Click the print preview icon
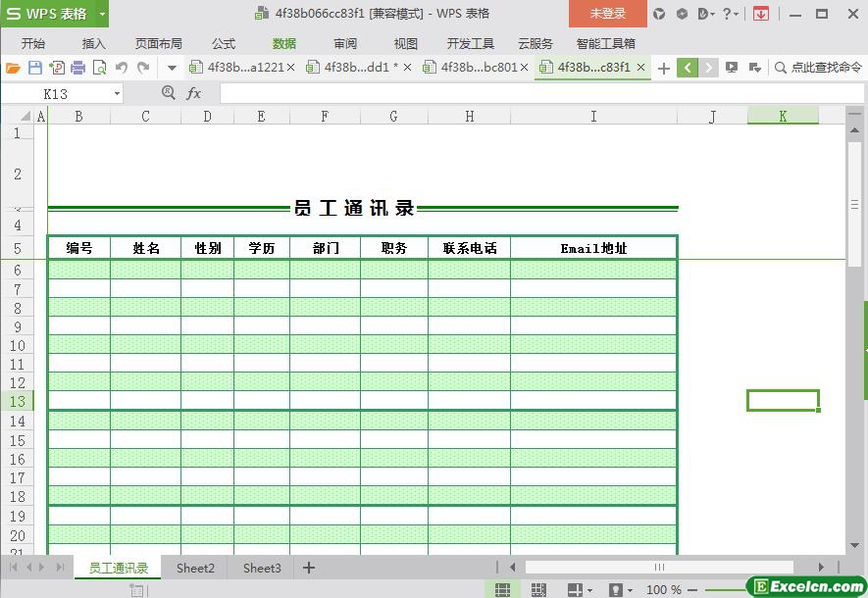Image resolution: width=868 pixels, height=598 pixels. click(x=99, y=68)
